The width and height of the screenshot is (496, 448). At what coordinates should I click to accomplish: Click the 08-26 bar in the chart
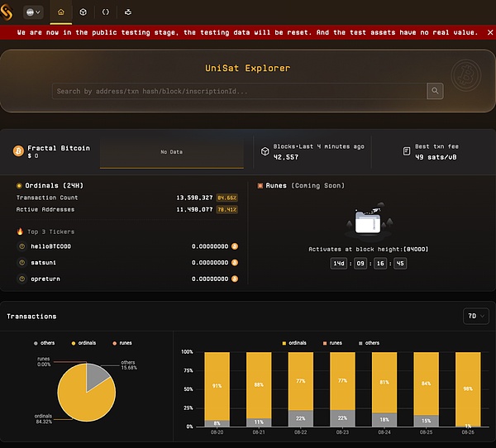[x=467, y=388]
